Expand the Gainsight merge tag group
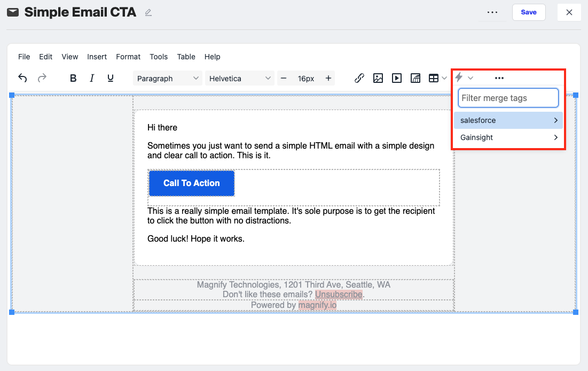 (x=508, y=137)
